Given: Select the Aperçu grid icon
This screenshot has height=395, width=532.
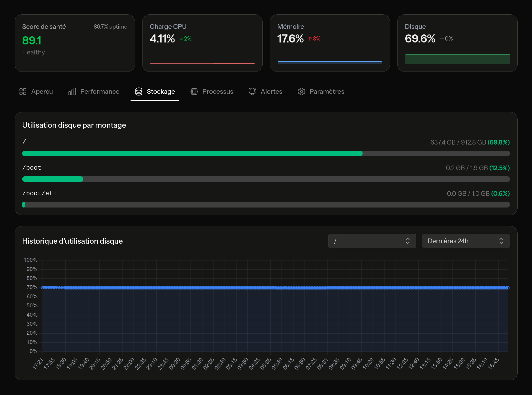Looking at the screenshot, I should pos(23,92).
